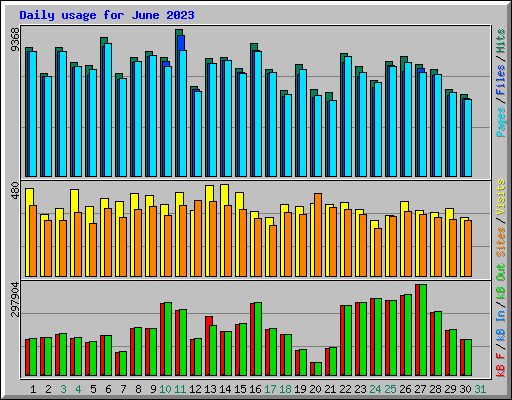
Task: Click the 'kB Out' legend label
Action: click(500, 281)
